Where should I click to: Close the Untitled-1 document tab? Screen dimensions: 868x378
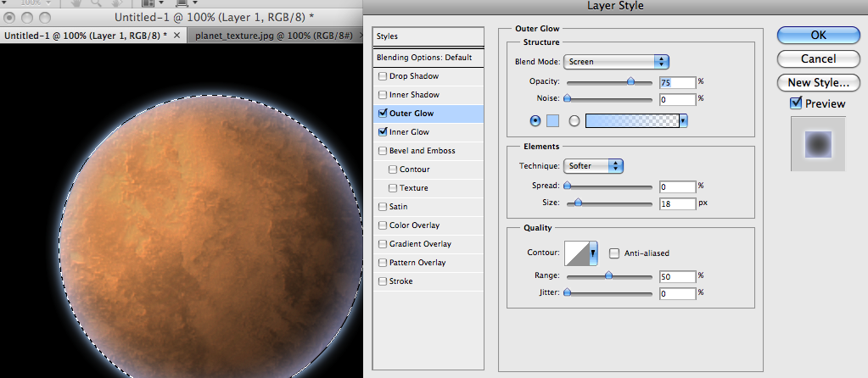(x=177, y=36)
